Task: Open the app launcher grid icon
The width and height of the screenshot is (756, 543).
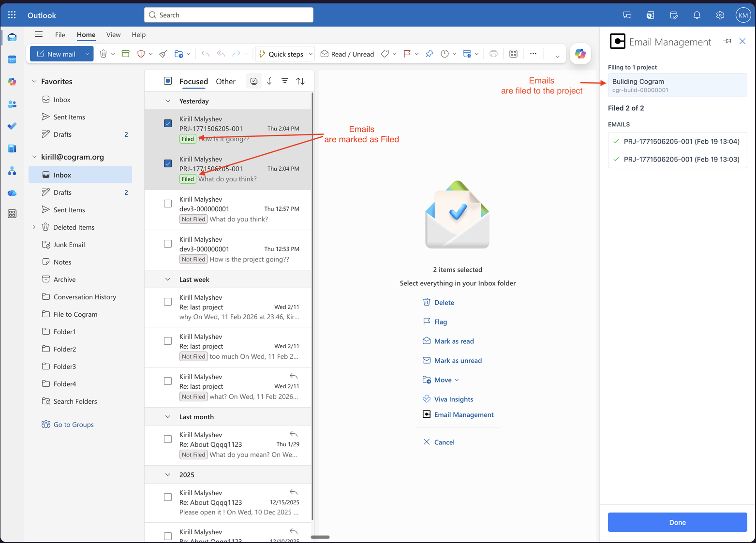Action: 12,15
